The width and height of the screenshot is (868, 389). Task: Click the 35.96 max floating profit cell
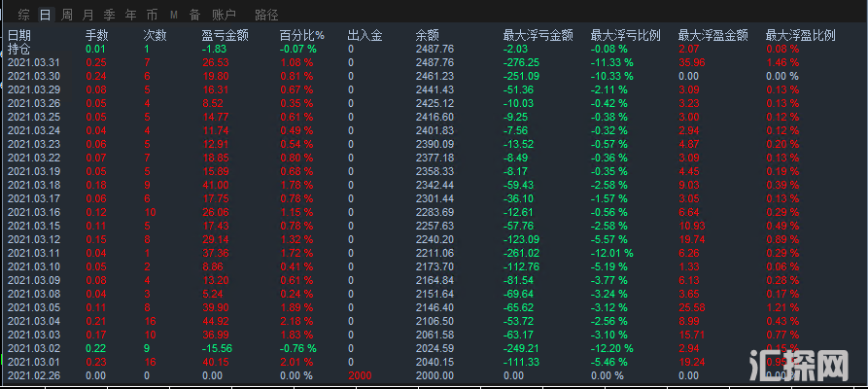coord(692,62)
